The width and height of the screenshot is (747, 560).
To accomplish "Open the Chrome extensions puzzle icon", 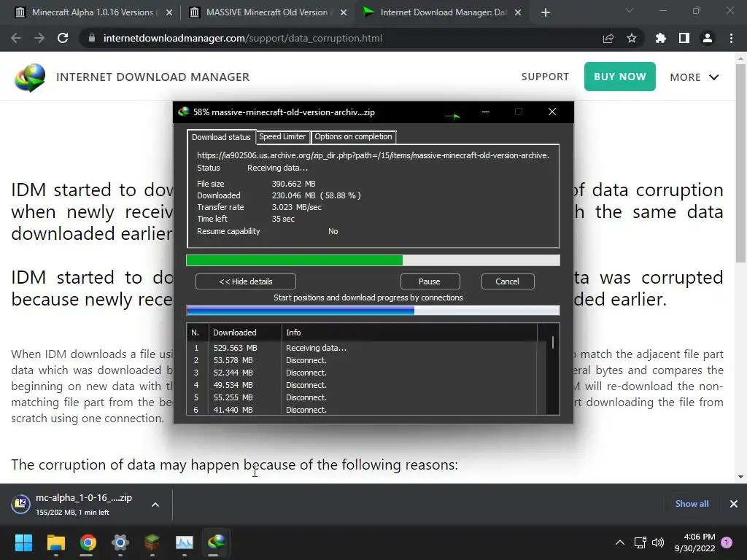I will click(660, 38).
